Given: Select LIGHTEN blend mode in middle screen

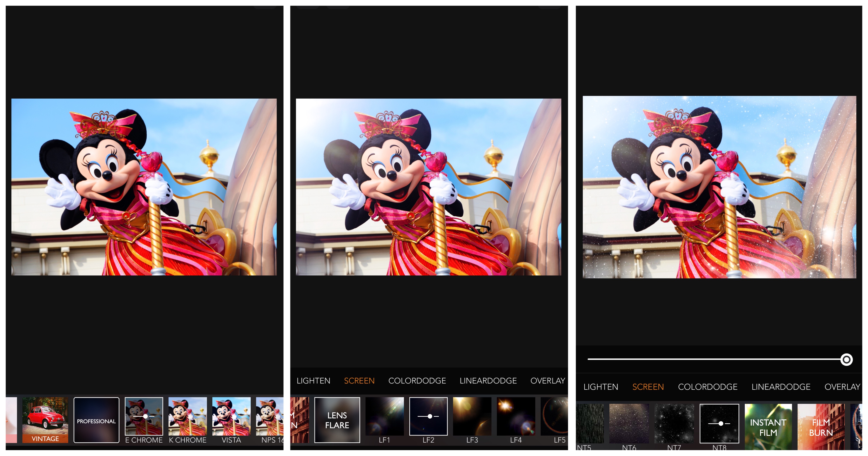Looking at the screenshot, I should [313, 380].
